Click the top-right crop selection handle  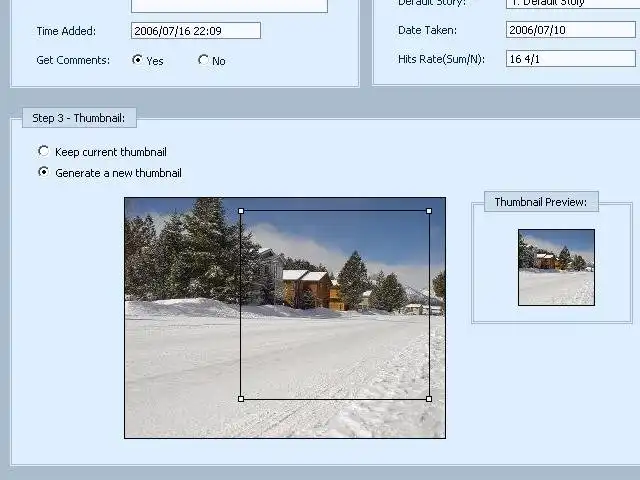[429, 211]
